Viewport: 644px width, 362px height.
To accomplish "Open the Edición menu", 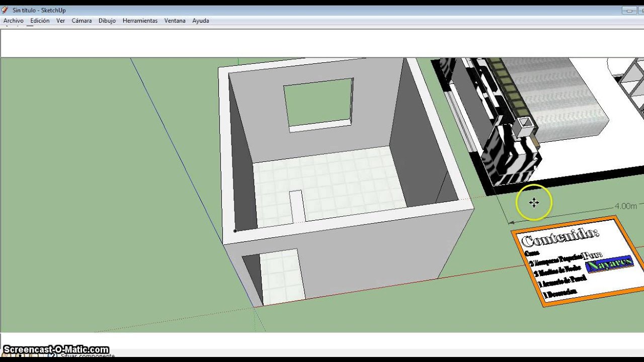I will (x=40, y=21).
